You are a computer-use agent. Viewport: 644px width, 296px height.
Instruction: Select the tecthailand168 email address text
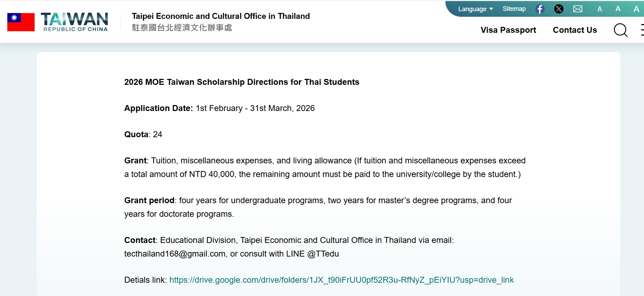click(174, 254)
